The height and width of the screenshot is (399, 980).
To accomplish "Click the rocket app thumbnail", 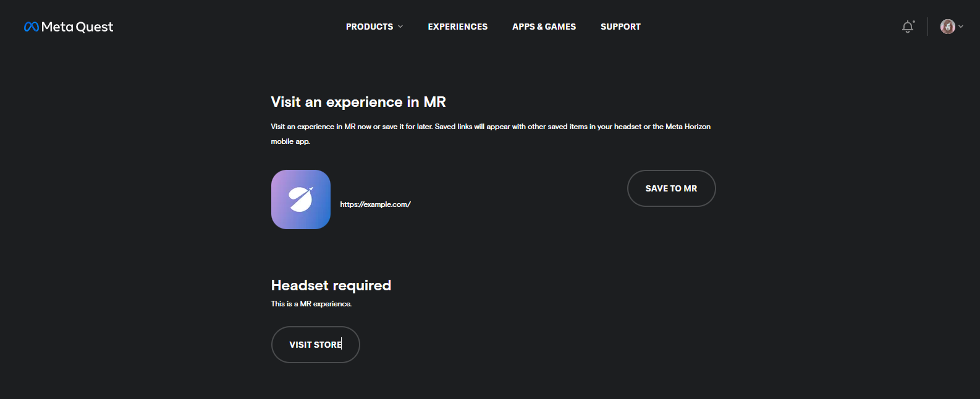I will (x=301, y=199).
